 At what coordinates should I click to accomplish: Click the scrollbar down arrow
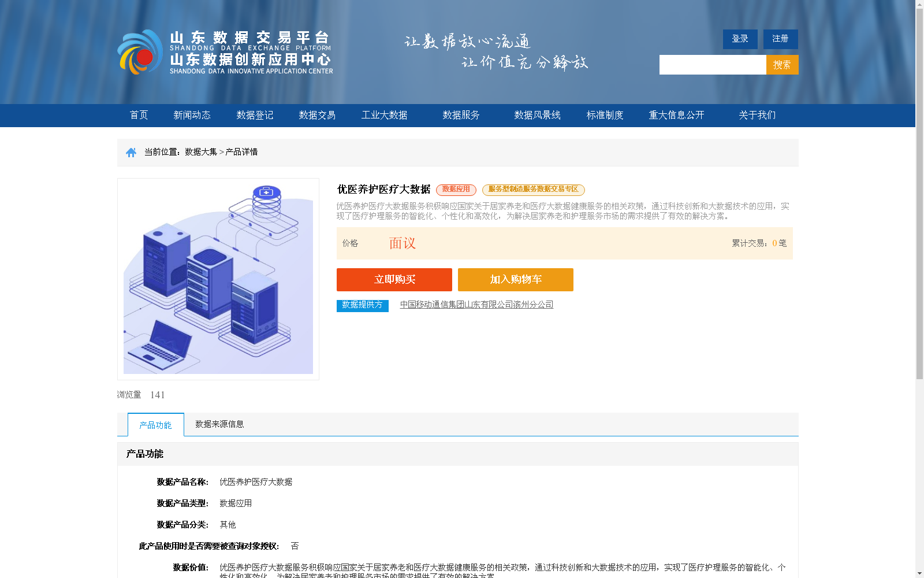click(919, 573)
